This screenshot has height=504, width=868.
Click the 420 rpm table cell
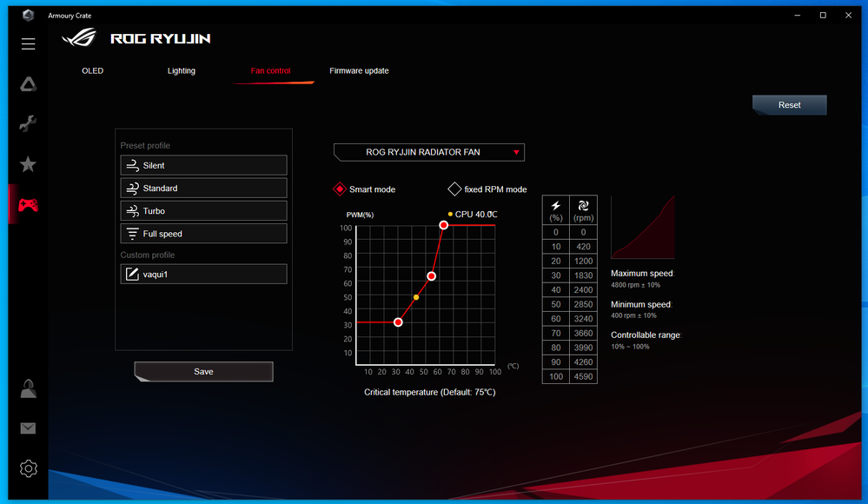[584, 247]
